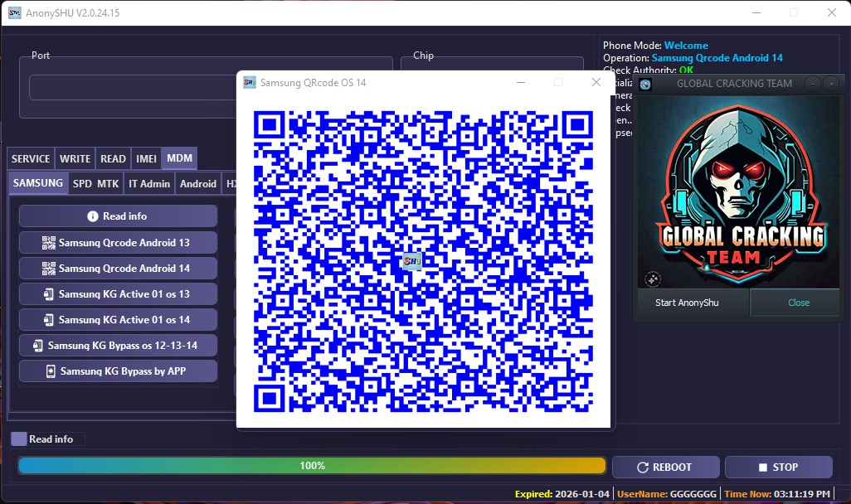Click the Chip group label
Image resolution: width=851 pixels, height=504 pixels.
click(423, 56)
